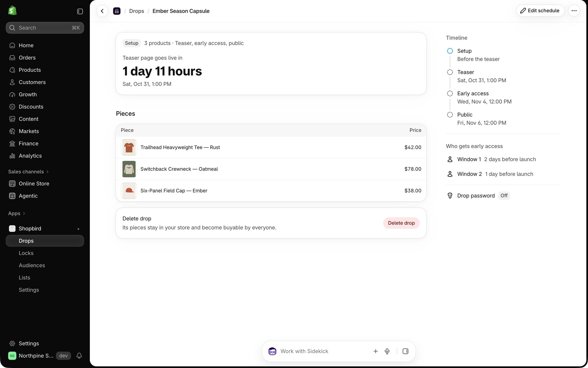The height and width of the screenshot is (368, 588).
Task: Go back using the arrow button
Action: click(x=102, y=11)
